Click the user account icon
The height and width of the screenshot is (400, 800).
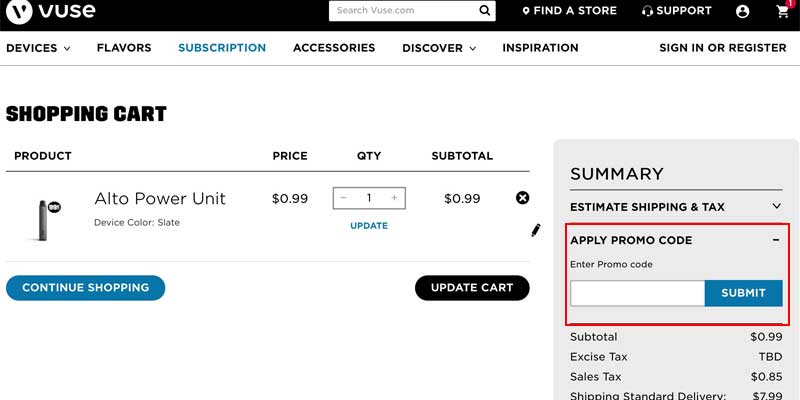(742, 12)
